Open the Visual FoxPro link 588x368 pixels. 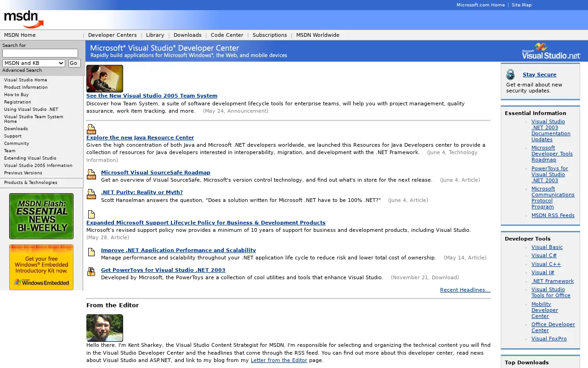click(549, 339)
